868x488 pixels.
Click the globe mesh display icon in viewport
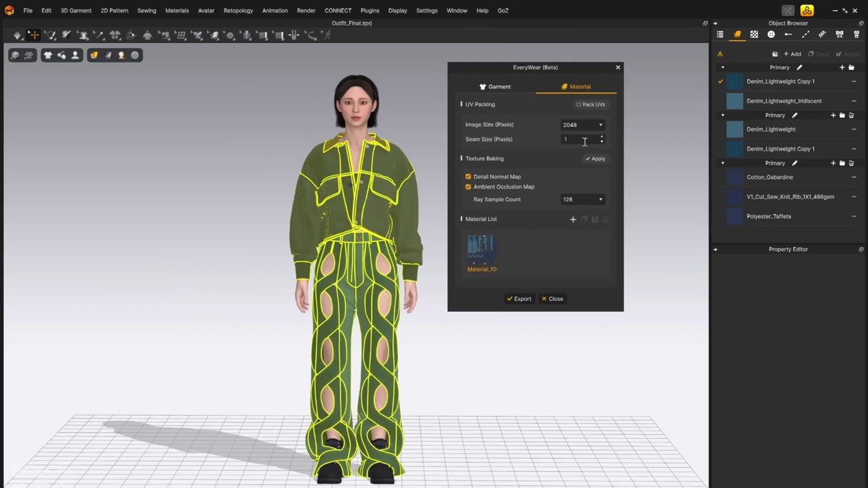coord(135,55)
